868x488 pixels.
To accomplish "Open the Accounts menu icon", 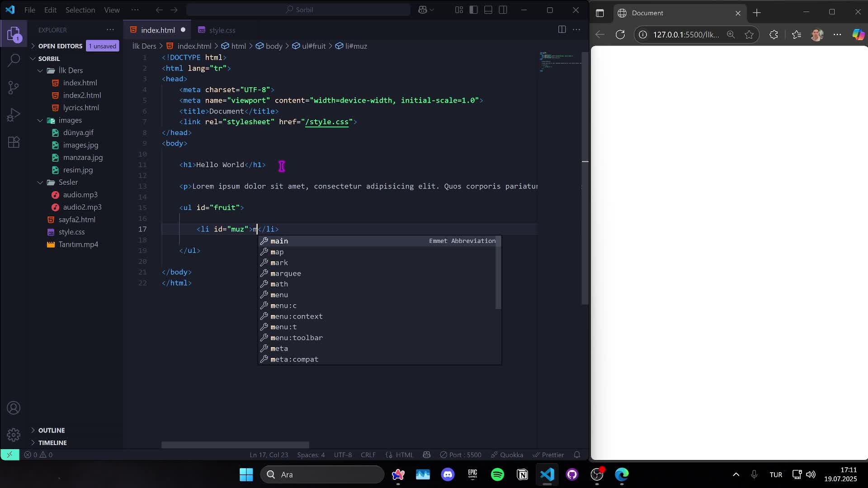I will point(14,408).
